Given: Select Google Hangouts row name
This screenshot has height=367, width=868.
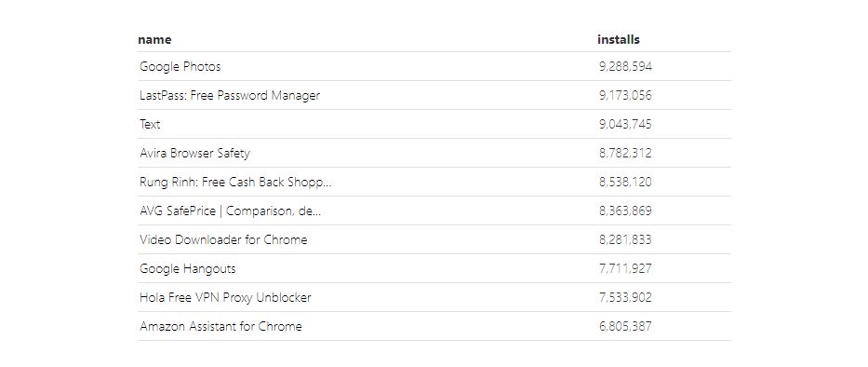Looking at the screenshot, I should click(x=188, y=268).
